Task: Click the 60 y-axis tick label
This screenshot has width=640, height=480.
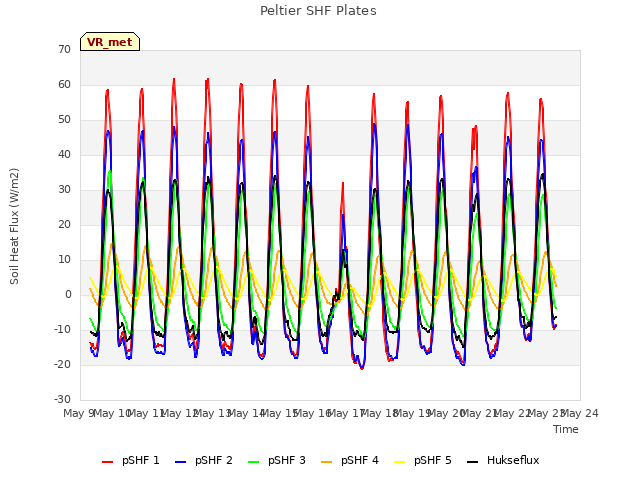Action: pos(64,84)
